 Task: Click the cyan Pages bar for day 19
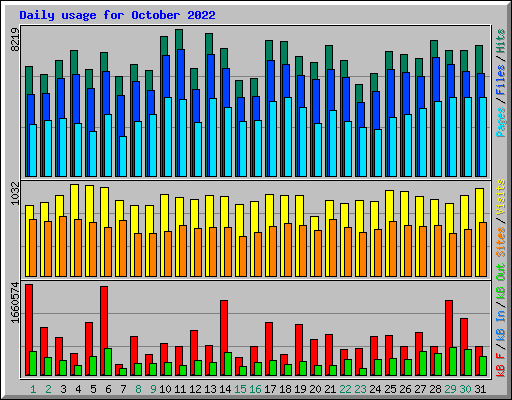[x=303, y=142]
